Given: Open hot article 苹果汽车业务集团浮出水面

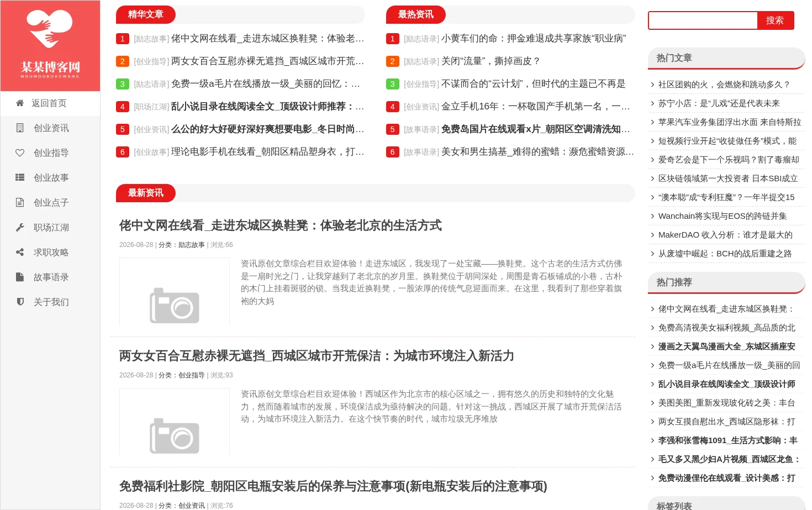Looking at the screenshot, I should click(730, 122).
